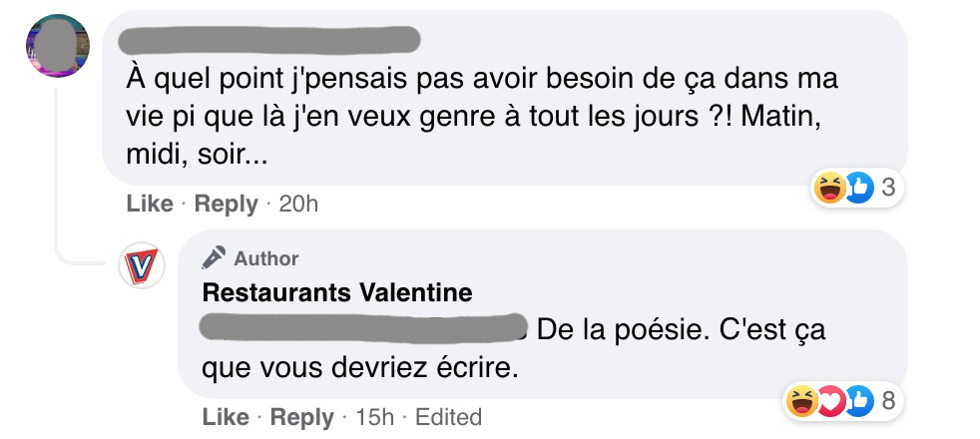Open the 15h timestamp link
The height and width of the screenshot is (439, 980).
click(374, 416)
